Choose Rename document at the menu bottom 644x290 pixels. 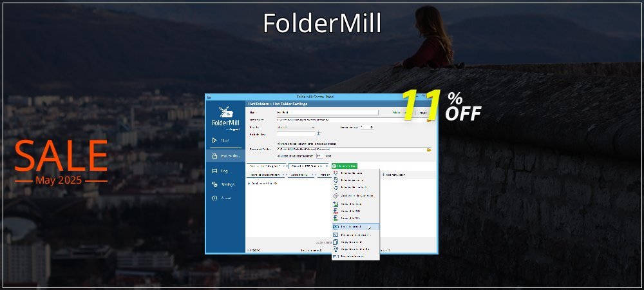coord(355,256)
